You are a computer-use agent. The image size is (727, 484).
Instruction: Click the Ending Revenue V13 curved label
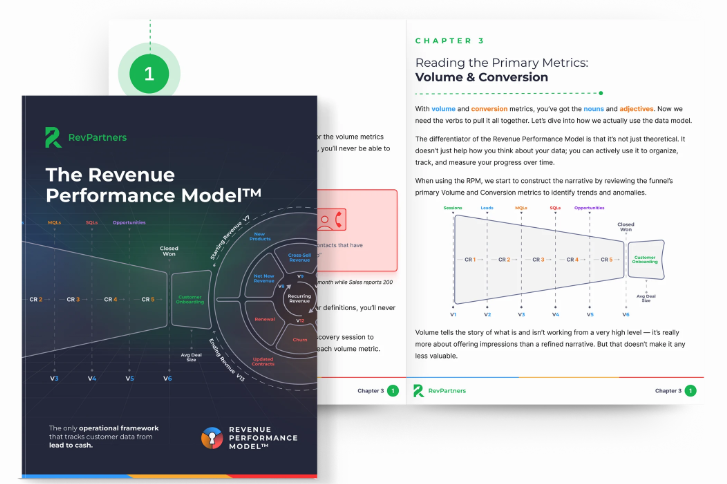click(x=226, y=360)
